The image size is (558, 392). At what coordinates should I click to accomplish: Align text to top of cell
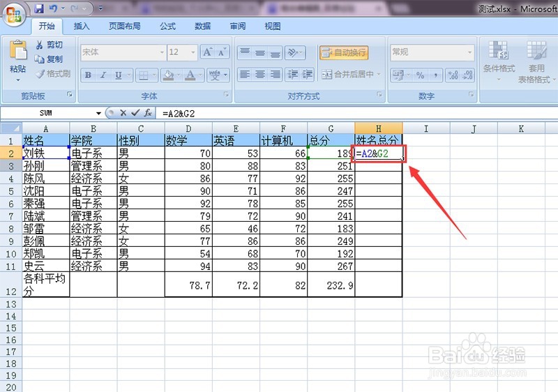245,52
